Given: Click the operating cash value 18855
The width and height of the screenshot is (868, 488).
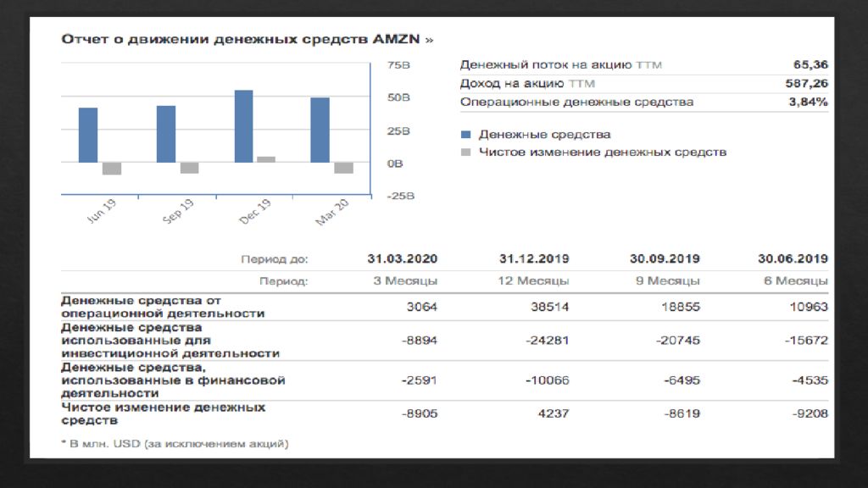Looking at the screenshot, I should (x=681, y=307).
